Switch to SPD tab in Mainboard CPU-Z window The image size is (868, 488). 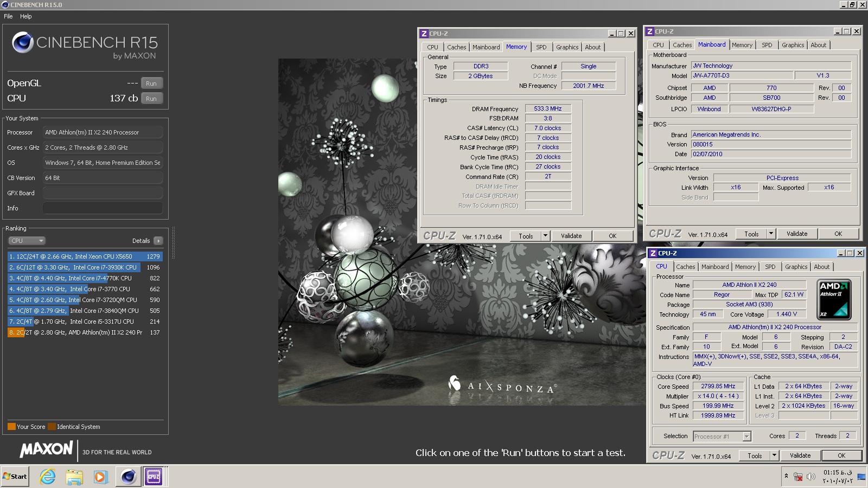[x=767, y=45]
